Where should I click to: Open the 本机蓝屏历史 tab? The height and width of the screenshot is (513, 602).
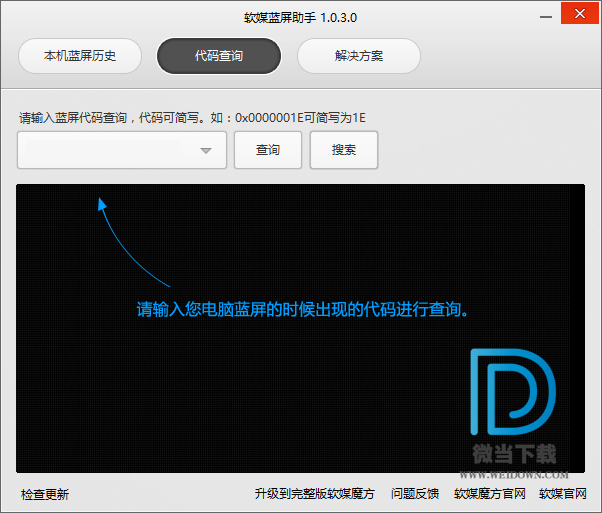pyautogui.click(x=80, y=56)
